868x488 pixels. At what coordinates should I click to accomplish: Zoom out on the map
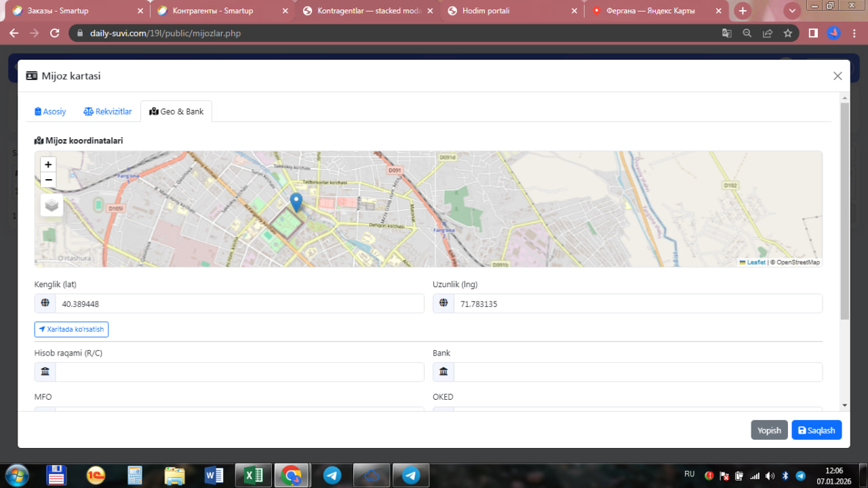pos(48,180)
